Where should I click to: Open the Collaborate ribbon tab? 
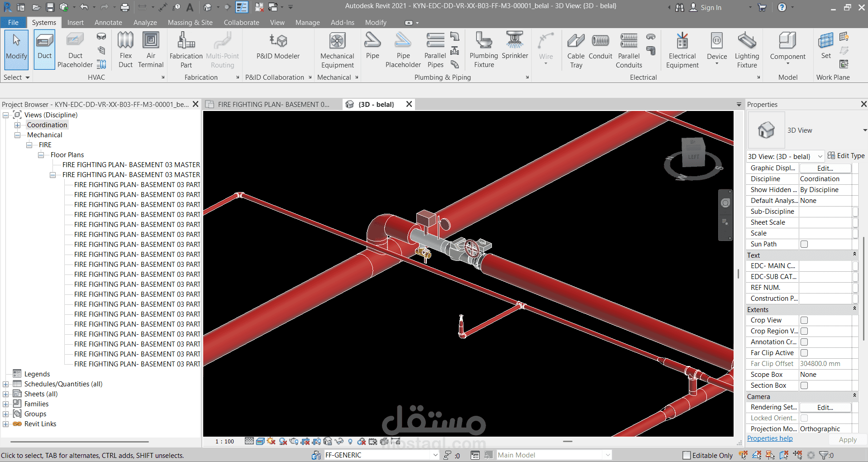241,22
